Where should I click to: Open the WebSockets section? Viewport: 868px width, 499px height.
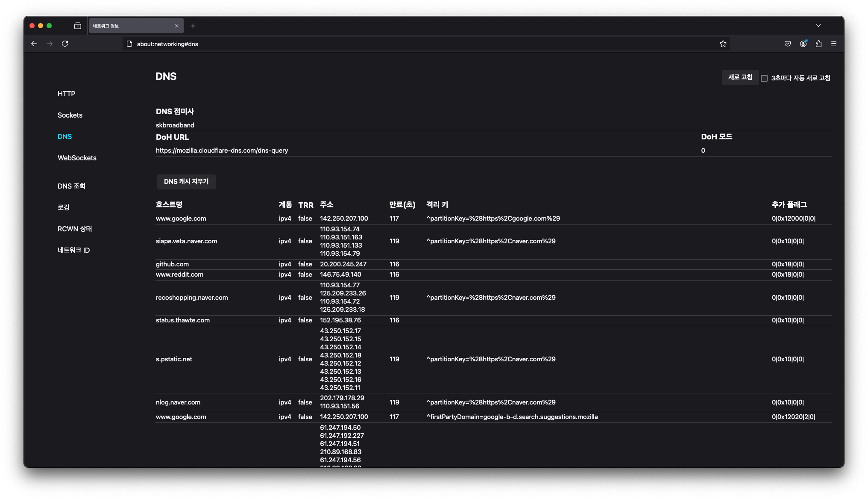tap(77, 158)
